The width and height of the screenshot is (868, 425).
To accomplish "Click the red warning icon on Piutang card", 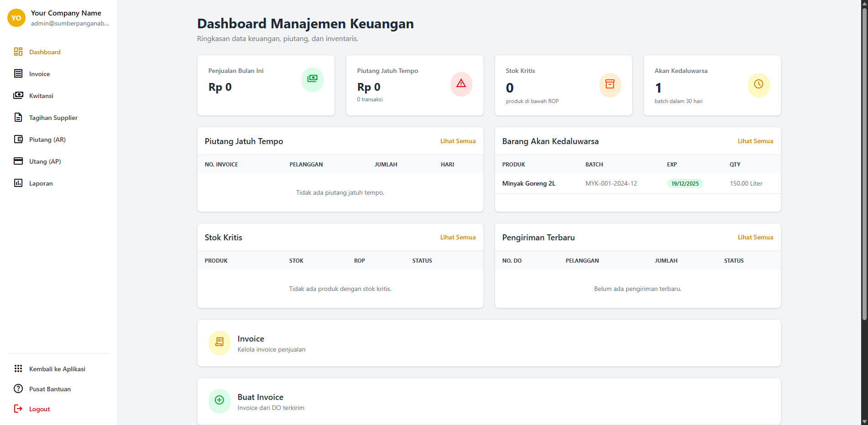I will point(461,84).
